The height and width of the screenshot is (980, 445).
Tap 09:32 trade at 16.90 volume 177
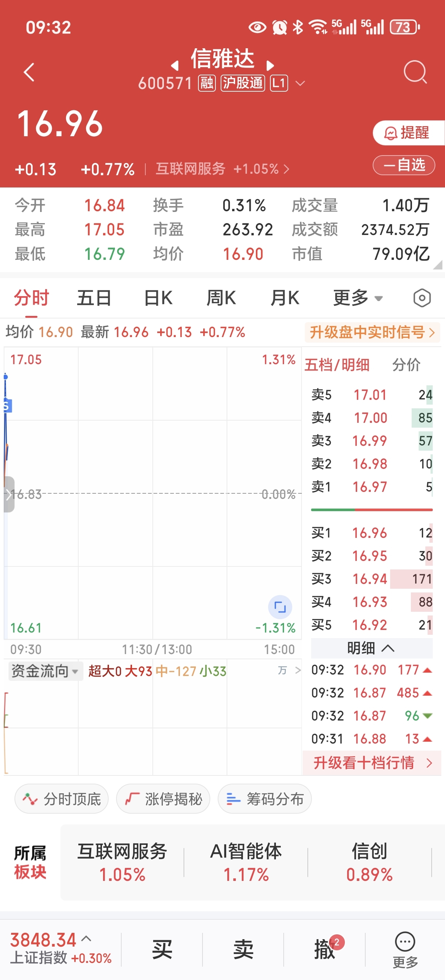coord(372,670)
